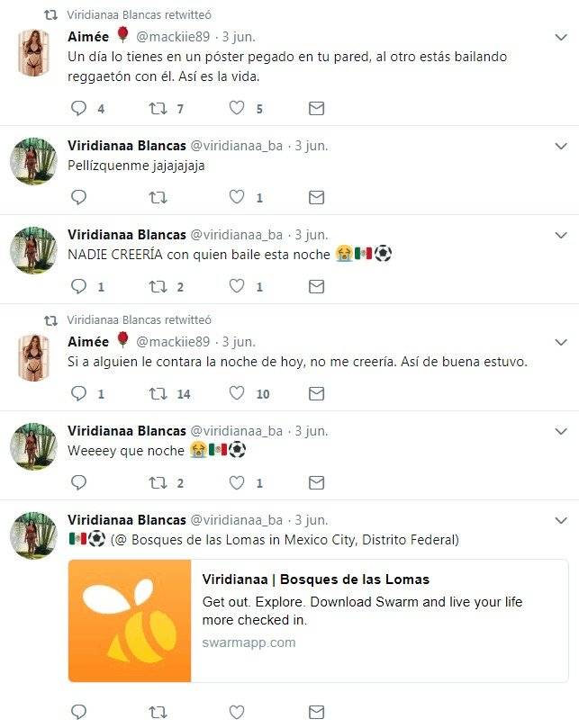579x728 pixels.
Task: Retweet the "Weeeey que noche" tweet
Action: tap(158, 482)
